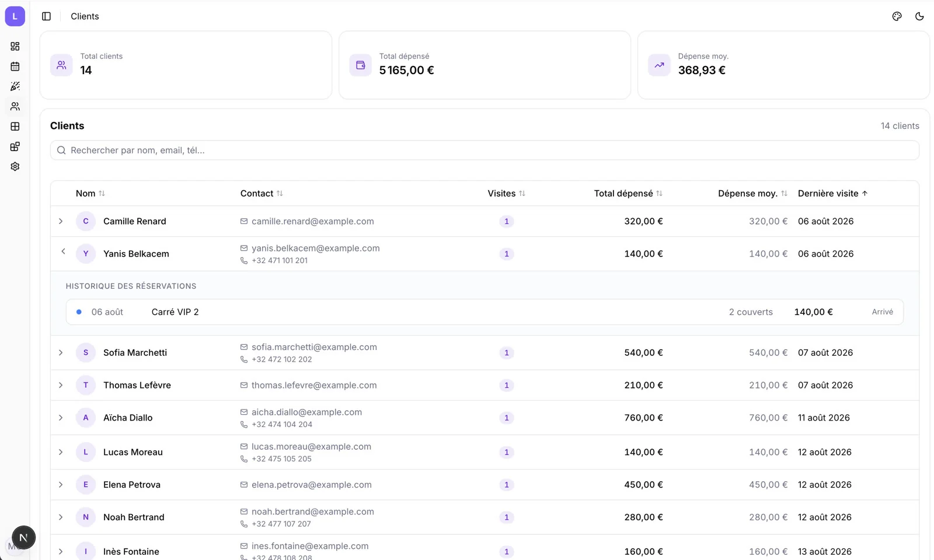934x560 pixels.
Task: Expand the Sofia Marchetti row
Action: pyautogui.click(x=61, y=352)
